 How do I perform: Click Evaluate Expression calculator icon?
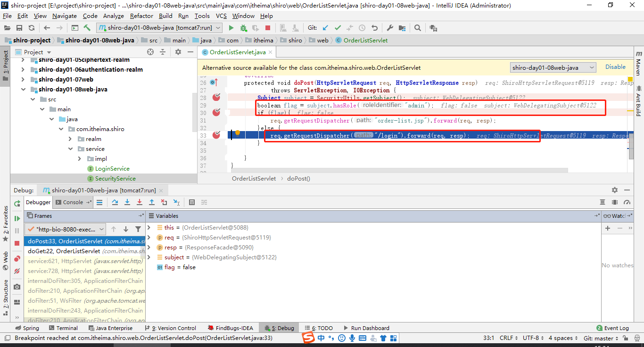tap(192, 202)
